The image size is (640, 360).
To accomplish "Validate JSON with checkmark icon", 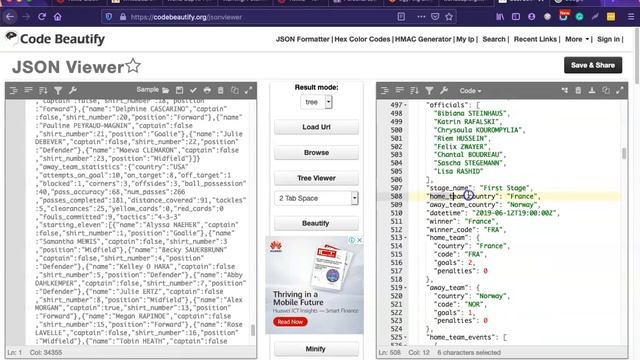I will [193, 90].
